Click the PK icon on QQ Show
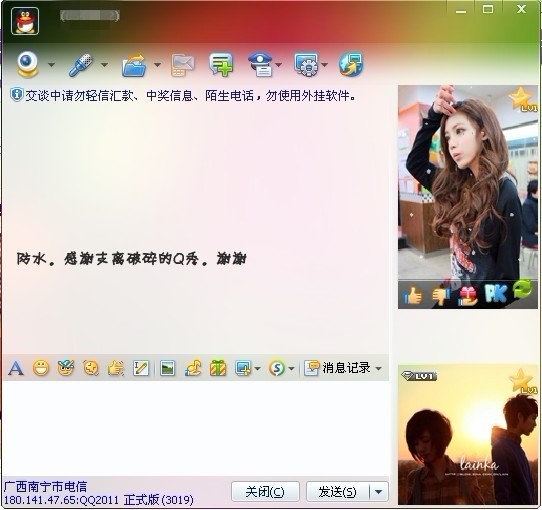The image size is (542, 510). coord(495,294)
